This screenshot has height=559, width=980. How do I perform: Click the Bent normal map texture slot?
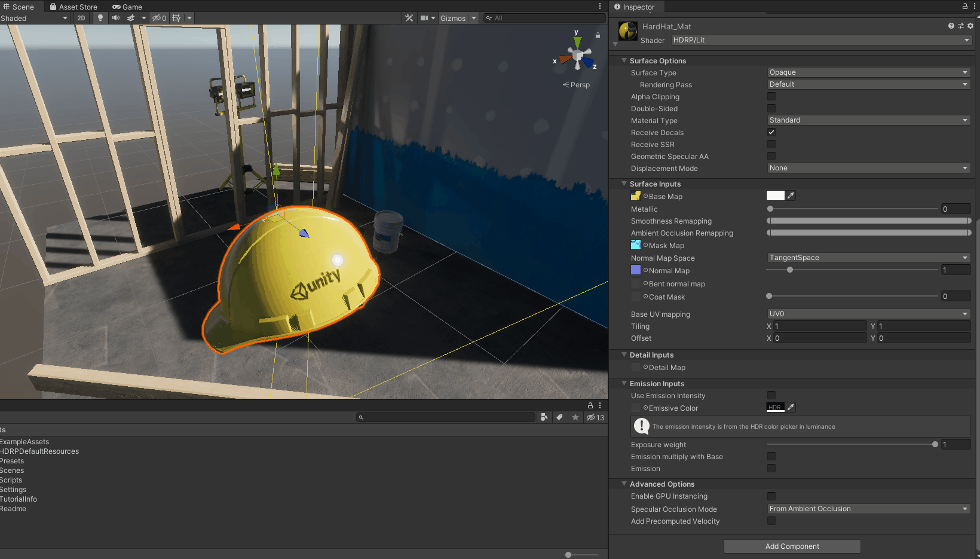point(636,283)
